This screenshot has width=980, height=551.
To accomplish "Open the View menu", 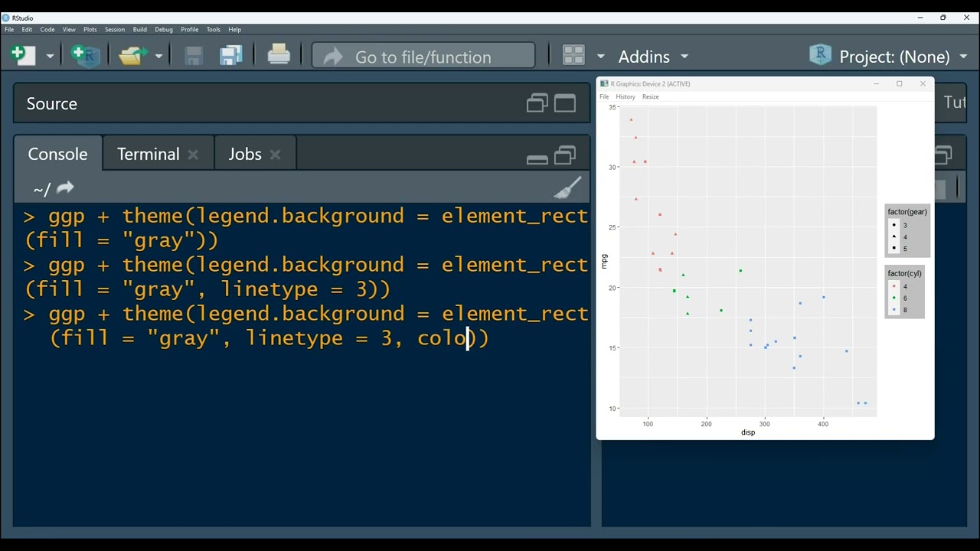I will pos(69,29).
